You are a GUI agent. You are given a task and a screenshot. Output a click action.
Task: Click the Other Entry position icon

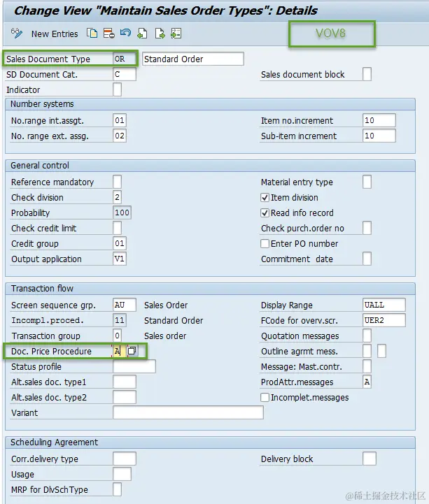click(x=176, y=34)
